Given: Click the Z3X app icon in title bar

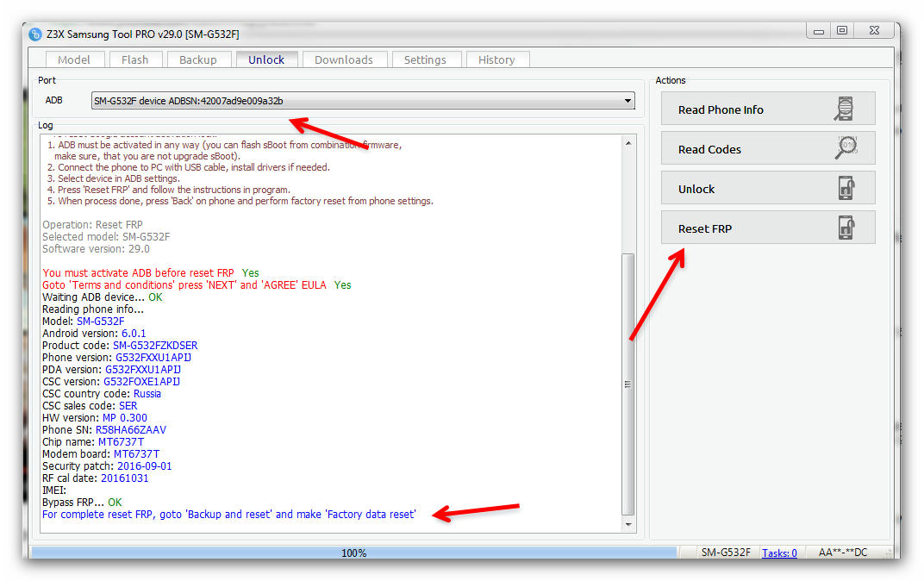Looking at the screenshot, I should 35,34.
